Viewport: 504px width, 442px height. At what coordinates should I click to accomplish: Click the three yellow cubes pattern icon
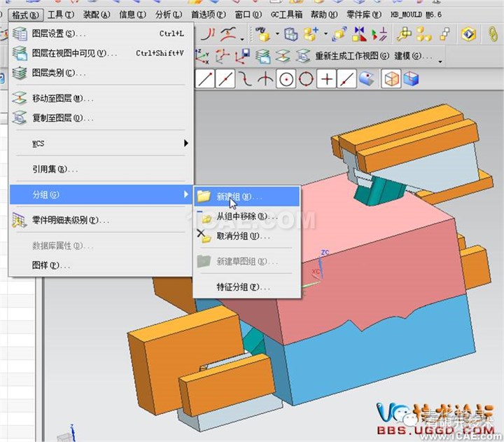423,34
